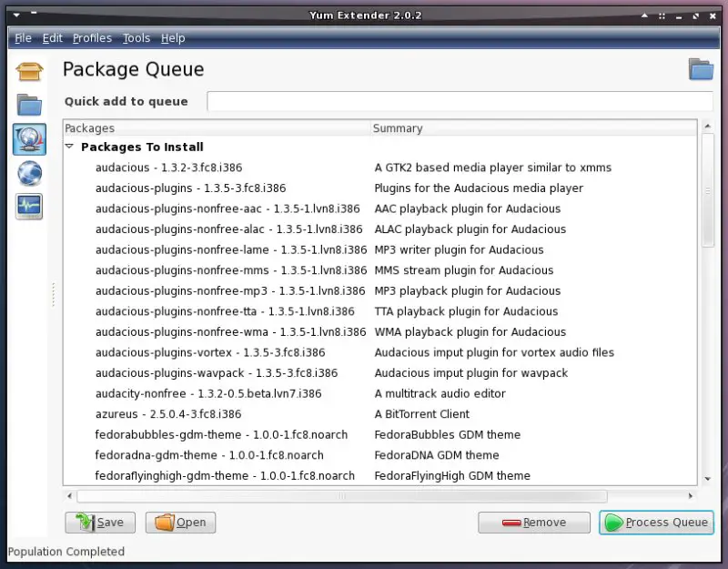Click summary 'FedoraDNA GDM theme'
This screenshot has height=569, width=728.
[x=437, y=454]
